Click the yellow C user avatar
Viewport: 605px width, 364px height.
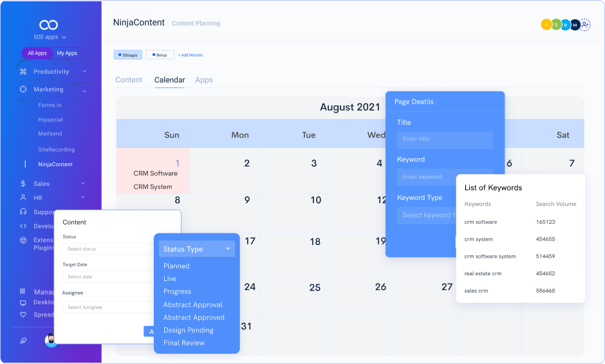546,24
